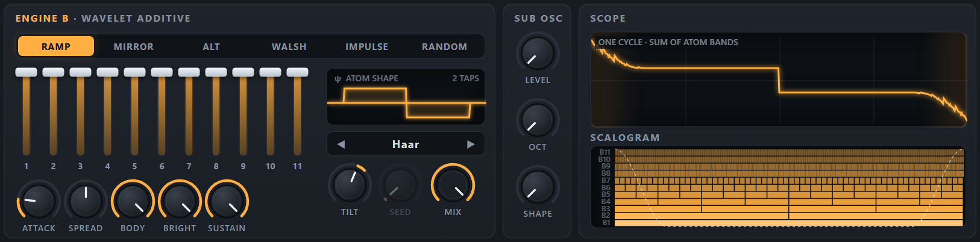
Task: Switch to the MIRROR preset tab
Action: click(134, 46)
